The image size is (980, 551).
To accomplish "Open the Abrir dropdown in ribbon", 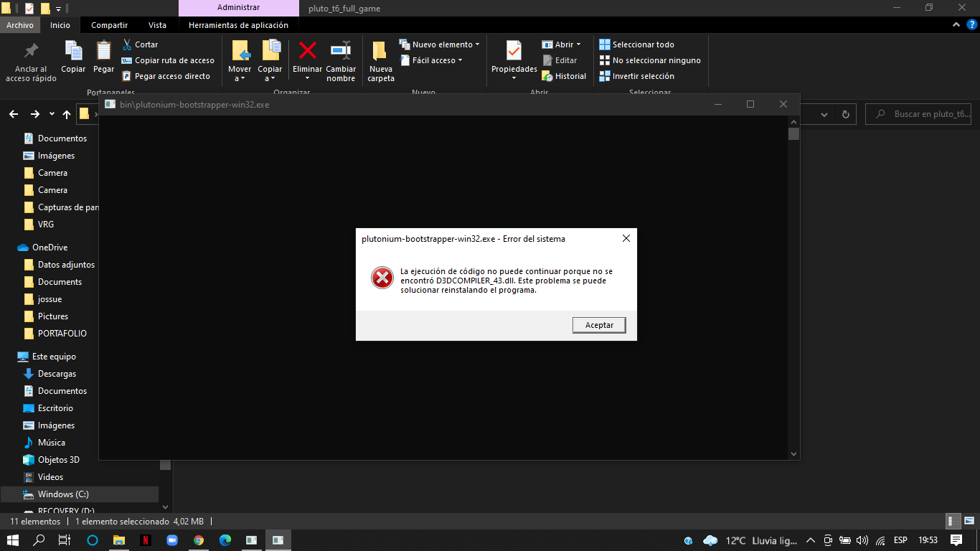I will click(x=562, y=44).
